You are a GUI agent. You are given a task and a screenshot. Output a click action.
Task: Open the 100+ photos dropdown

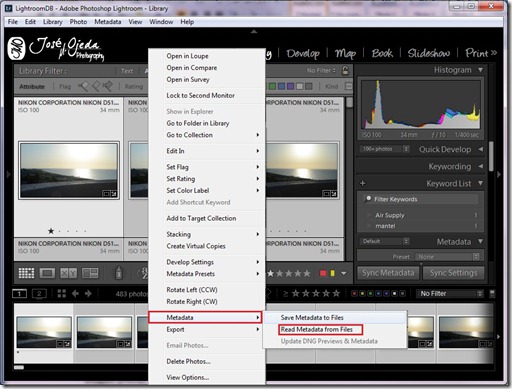pyautogui.click(x=384, y=149)
